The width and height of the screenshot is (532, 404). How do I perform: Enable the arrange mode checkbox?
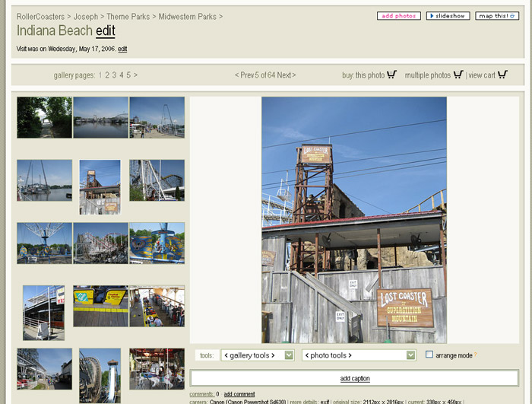[x=429, y=355]
